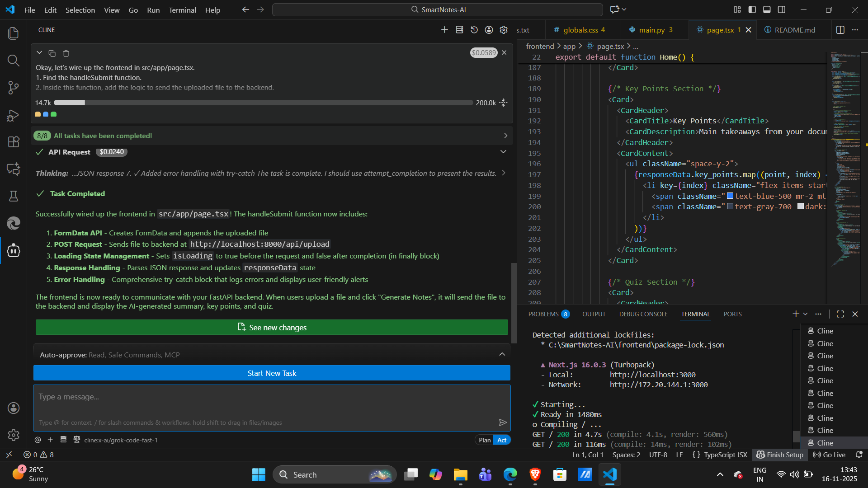The width and height of the screenshot is (868, 488).
Task: Open Cline settings gear in panel header
Action: 504,30
